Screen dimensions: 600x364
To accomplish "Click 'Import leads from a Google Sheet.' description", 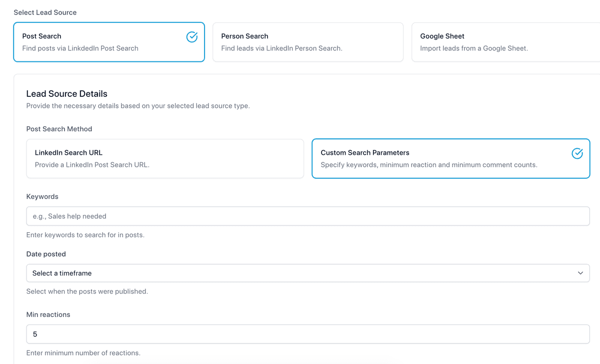I will (474, 48).
